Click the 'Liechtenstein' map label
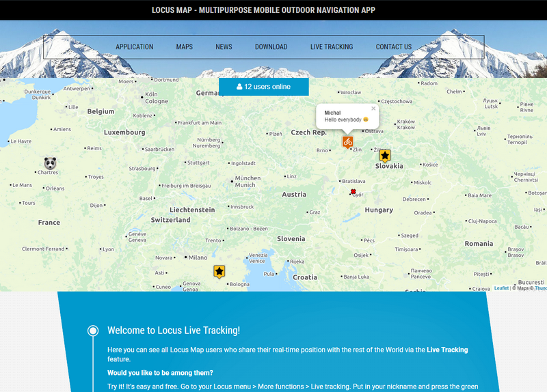This screenshot has width=547, height=392. click(x=192, y=210)
